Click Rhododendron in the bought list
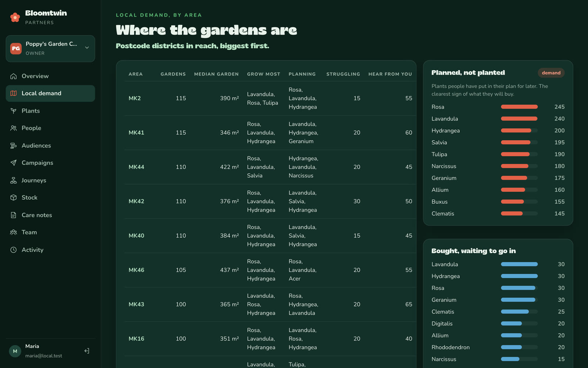This screenshot has width=588, height=368. (x=451, y=347)
